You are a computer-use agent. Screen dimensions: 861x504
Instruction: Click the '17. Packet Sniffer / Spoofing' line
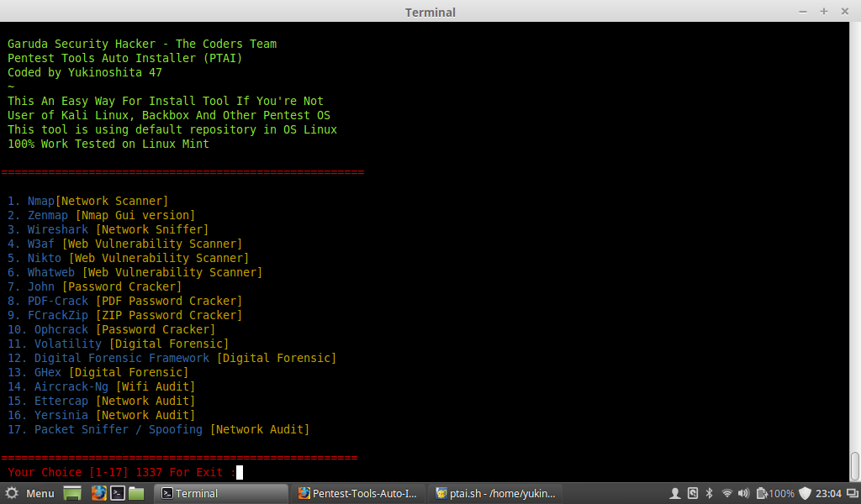(x=159, y=429)
